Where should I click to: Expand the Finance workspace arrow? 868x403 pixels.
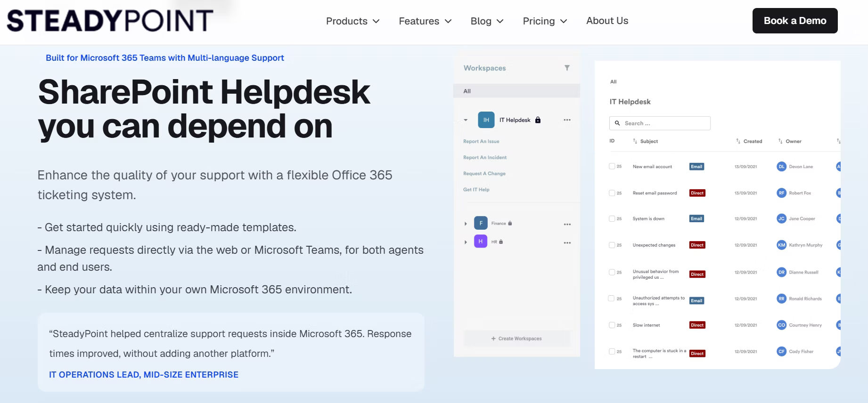[x=466, y=224]
